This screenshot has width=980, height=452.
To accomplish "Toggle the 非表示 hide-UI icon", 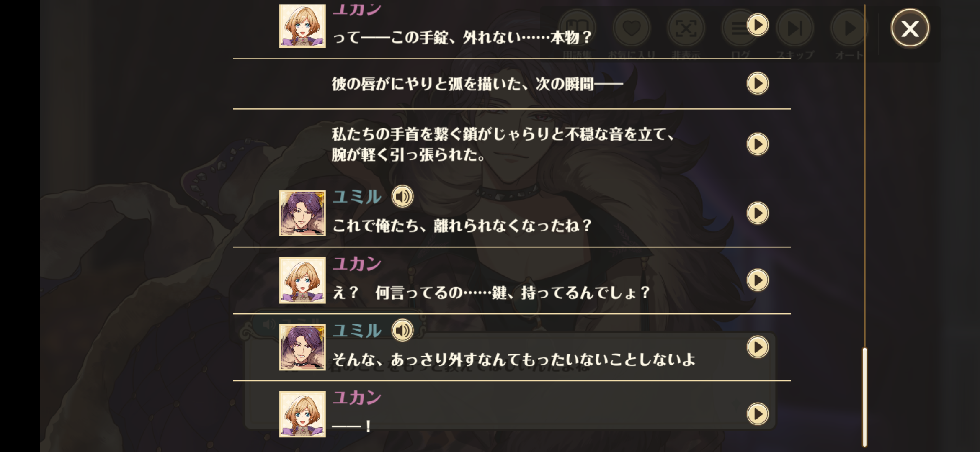I will click(x=686, y=28).
